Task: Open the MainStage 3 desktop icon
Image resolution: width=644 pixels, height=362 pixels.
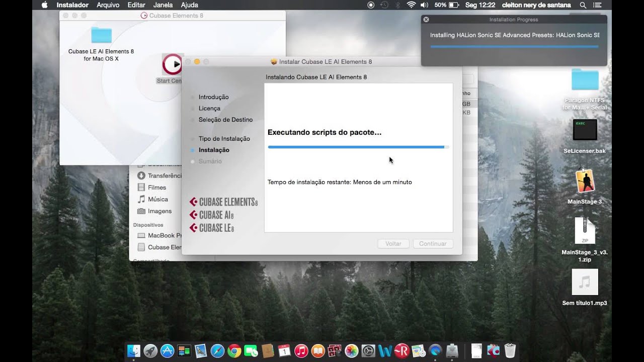Action: click(585, 181)
